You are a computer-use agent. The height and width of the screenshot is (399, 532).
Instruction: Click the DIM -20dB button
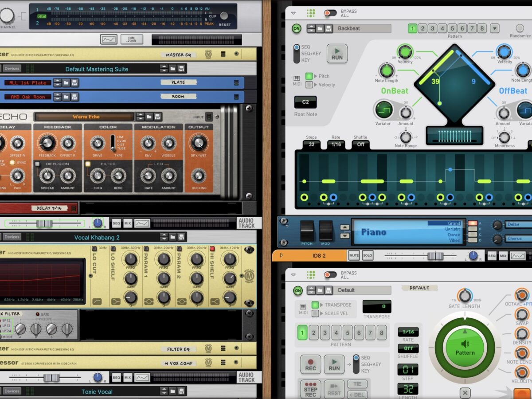click(132, 39)
